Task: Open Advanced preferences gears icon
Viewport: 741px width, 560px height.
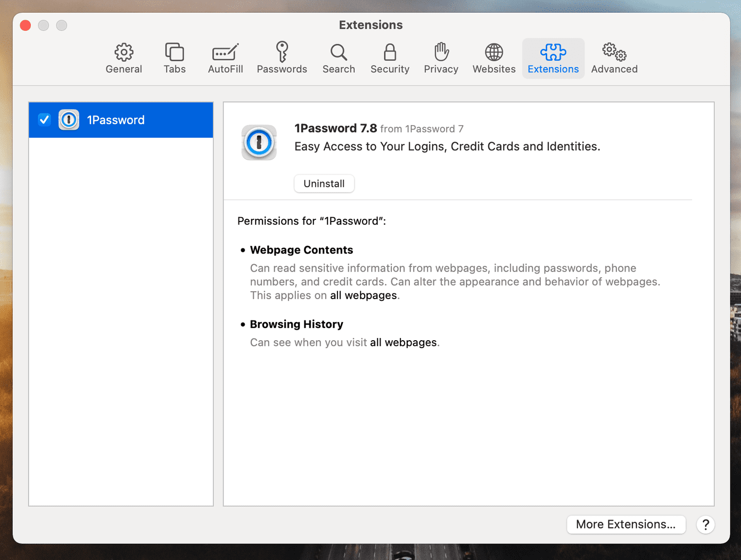Action: tap(614, 52)
